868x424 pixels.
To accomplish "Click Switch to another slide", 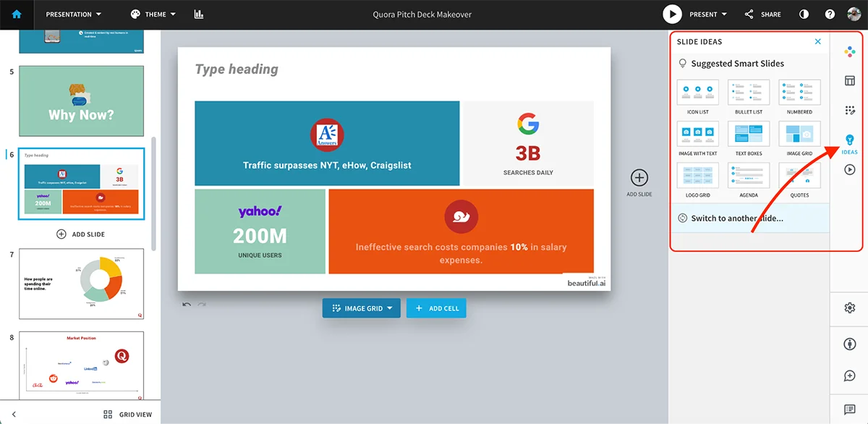I will [749, 218].
